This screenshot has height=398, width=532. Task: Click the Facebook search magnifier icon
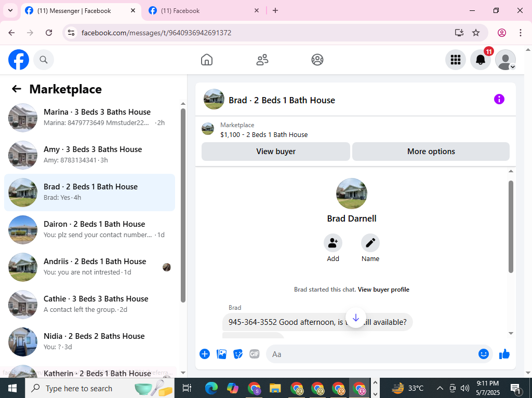click(x=44, y=60)
